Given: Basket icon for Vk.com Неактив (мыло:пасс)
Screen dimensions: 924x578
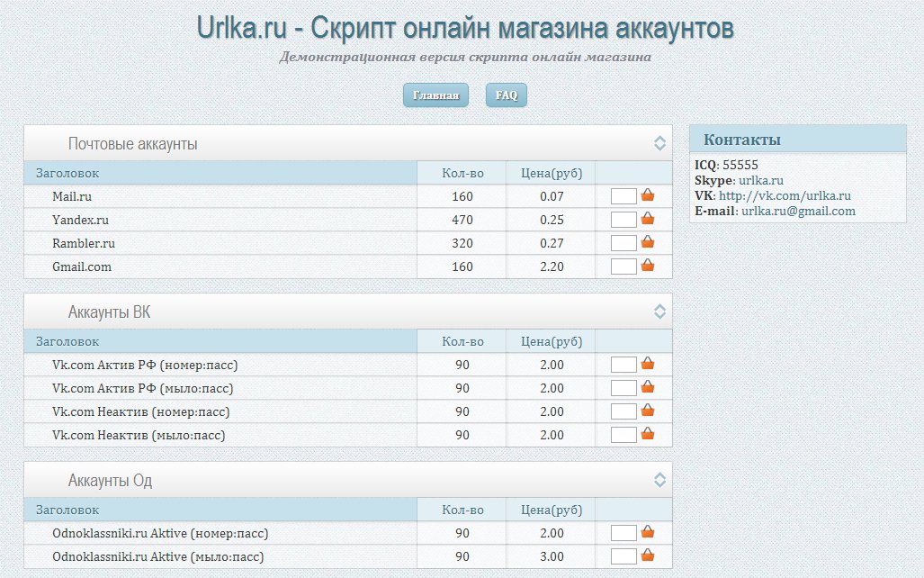Looking at the screenshot, I should click(x=648, y=434).
